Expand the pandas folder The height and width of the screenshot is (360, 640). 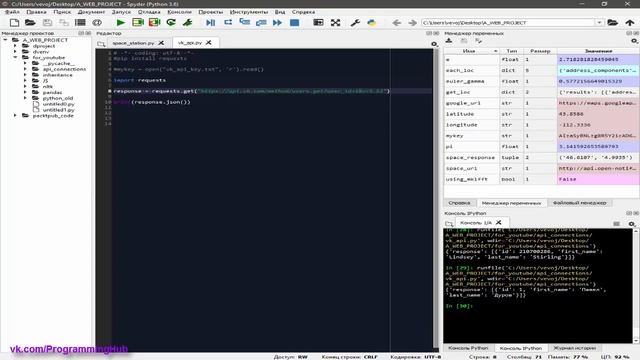(25, 92)
